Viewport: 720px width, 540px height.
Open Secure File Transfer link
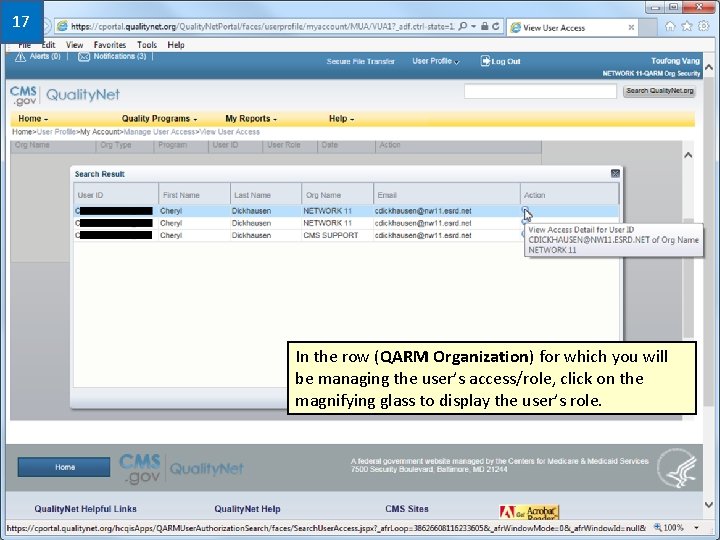click(360, 61)
